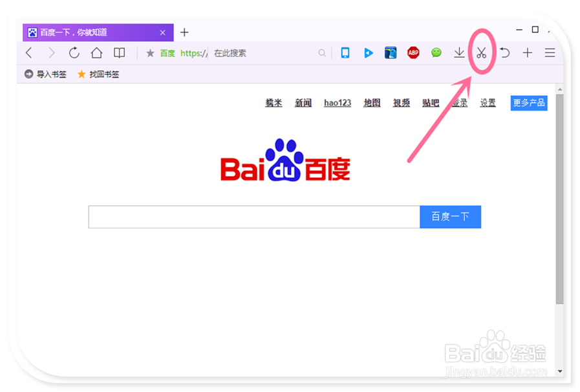Toggle the toolbar search magnifier
Viewport: 580px width, 392px height.
coord(322,53)
